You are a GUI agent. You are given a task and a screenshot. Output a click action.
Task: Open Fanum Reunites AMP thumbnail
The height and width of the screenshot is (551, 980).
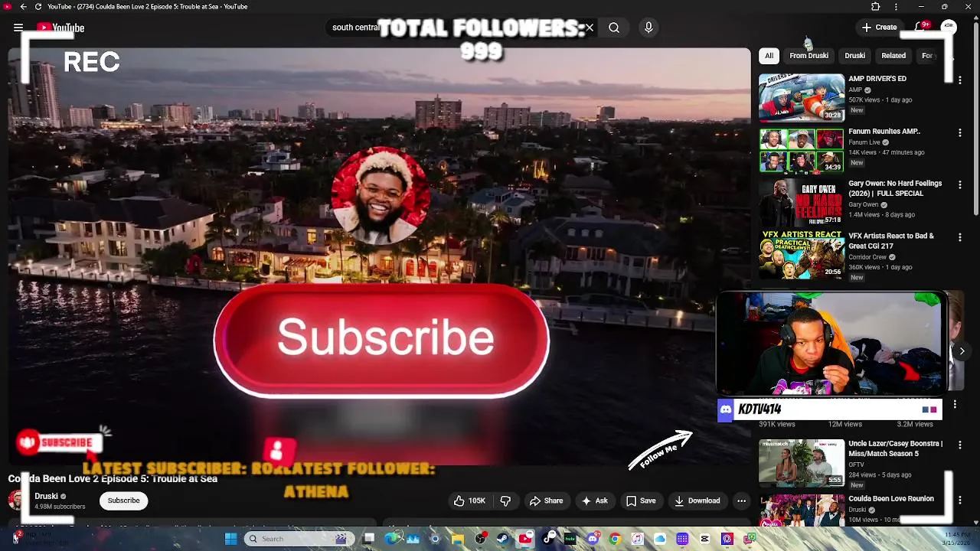[x=802, y=150]
